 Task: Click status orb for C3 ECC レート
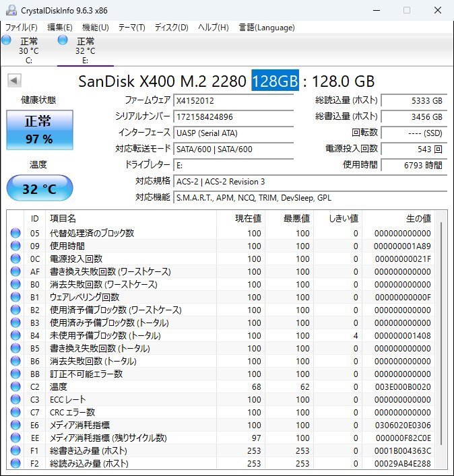(x=15, y=399)
